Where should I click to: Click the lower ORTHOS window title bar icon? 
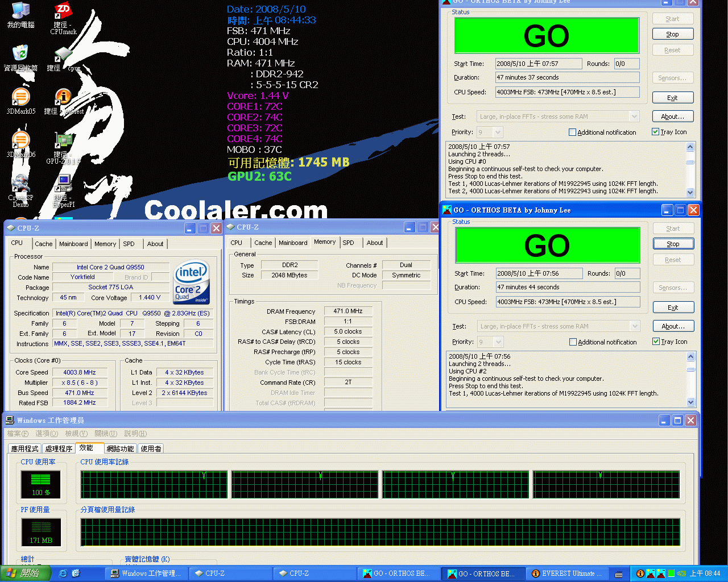point(447,210)
